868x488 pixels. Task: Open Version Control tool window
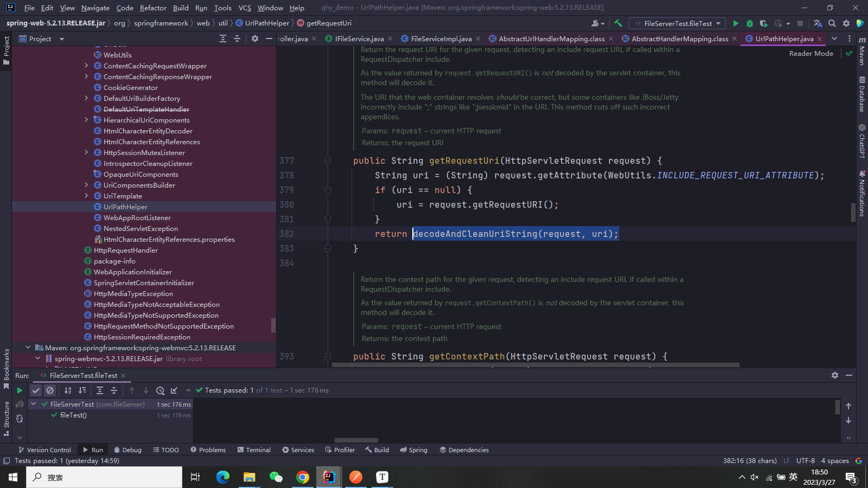click(x=44, y=450)
